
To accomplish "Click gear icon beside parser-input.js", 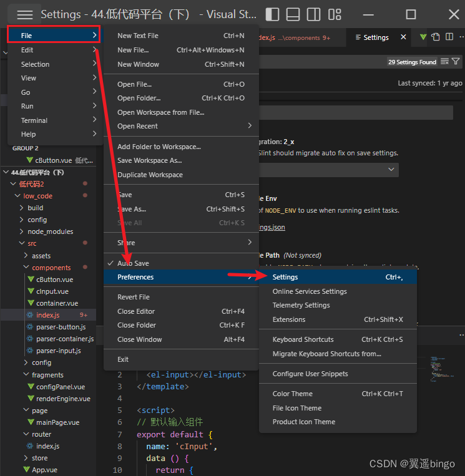I will (x=30, y=351).
